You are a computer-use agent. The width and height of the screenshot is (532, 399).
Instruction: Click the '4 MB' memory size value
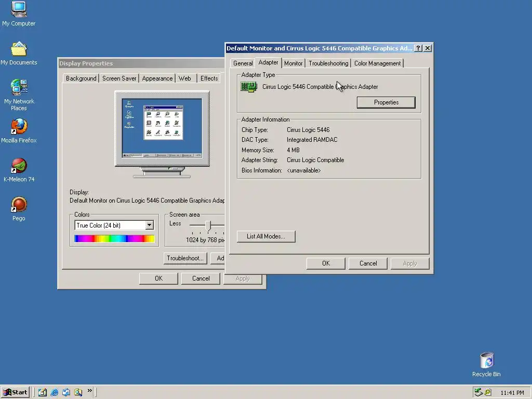coord(293,150)
